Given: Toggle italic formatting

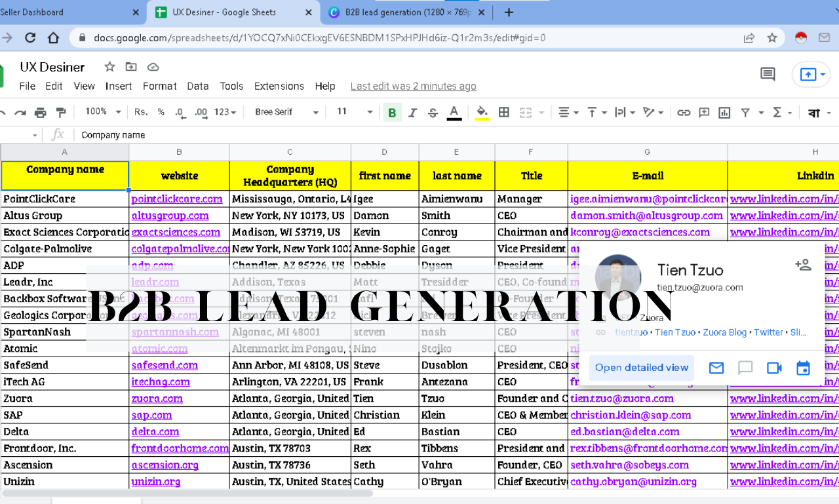Looking at the screenshot, I should coord(411,112).
